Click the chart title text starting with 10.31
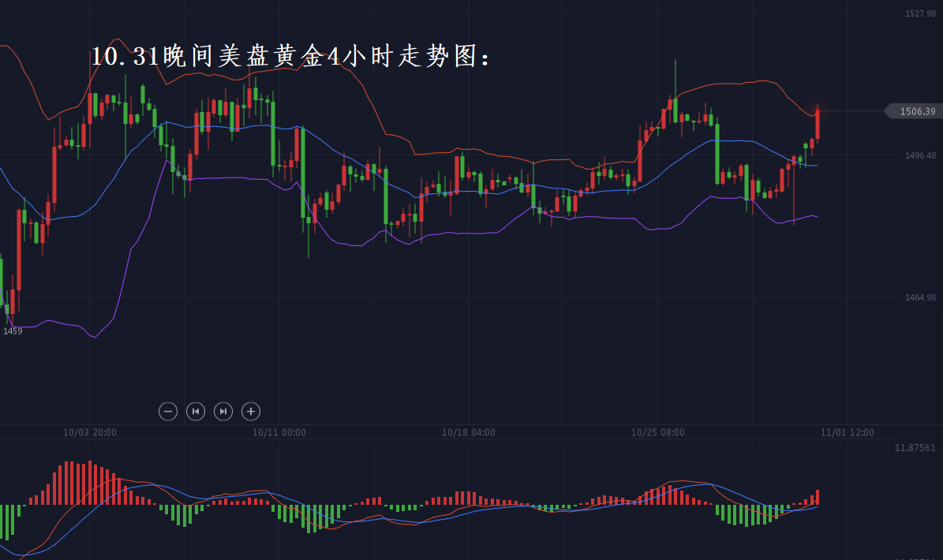Viewport: 943px width, 560px height. [290, 57]
